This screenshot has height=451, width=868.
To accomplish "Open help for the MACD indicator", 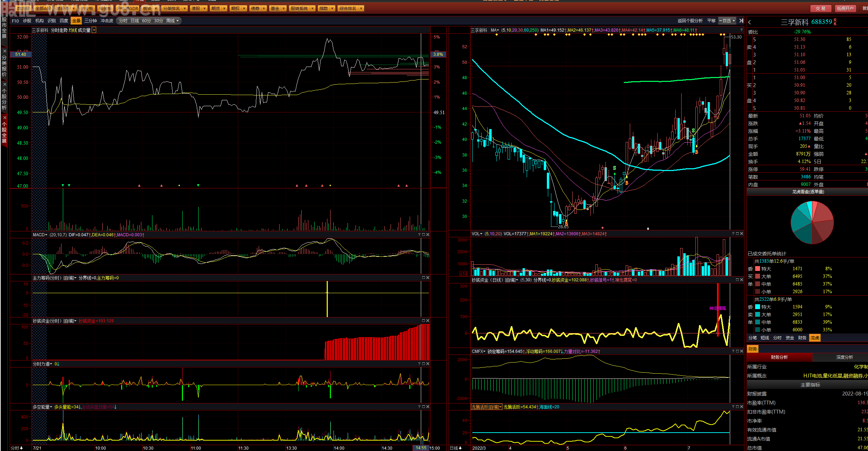I will 419,235.
